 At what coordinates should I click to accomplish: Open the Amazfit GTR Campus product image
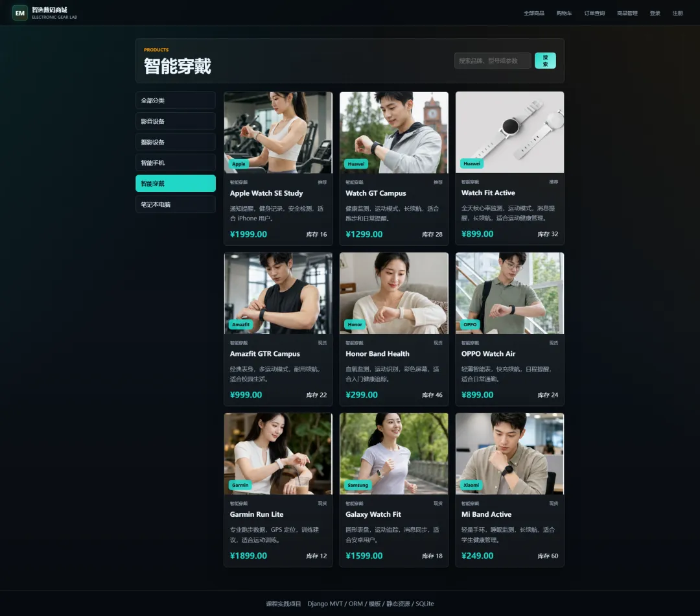point(278,293)
